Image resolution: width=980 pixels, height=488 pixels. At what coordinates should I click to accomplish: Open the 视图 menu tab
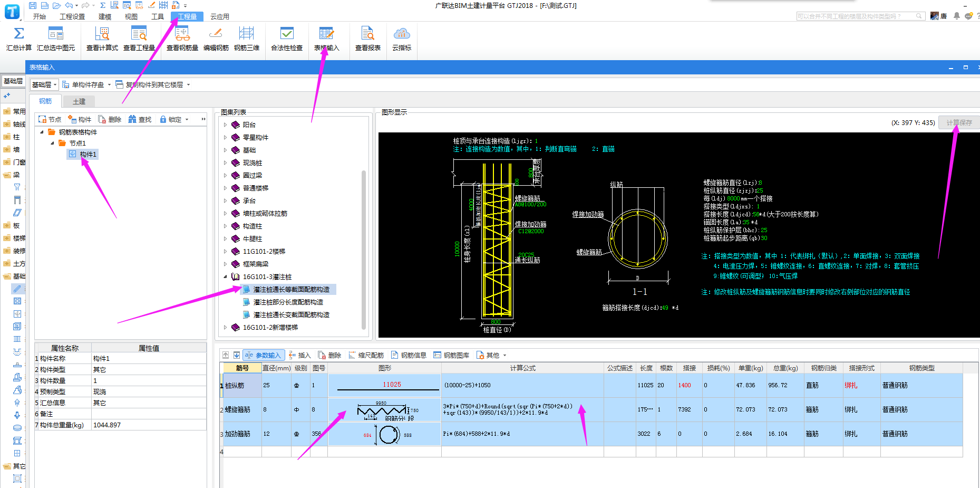tap(131, 16)
